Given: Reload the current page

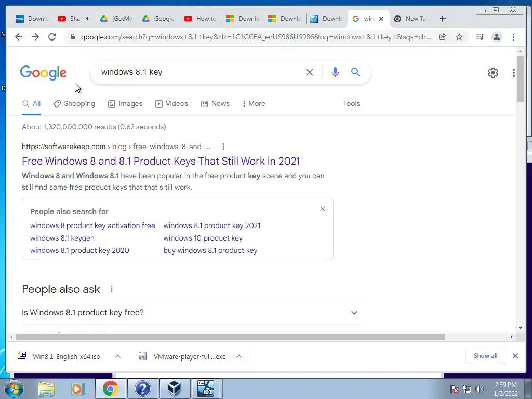Looking at the screenshot, I should point(52,37).
